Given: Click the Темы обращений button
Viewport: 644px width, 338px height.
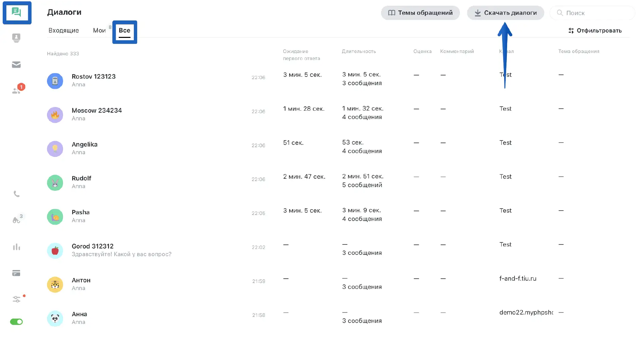Looking at the screenshot, I should coord(420,13).
